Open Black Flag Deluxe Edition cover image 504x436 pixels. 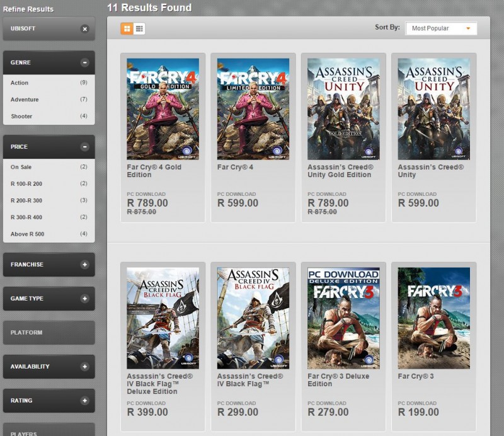[x=163, y=318]
